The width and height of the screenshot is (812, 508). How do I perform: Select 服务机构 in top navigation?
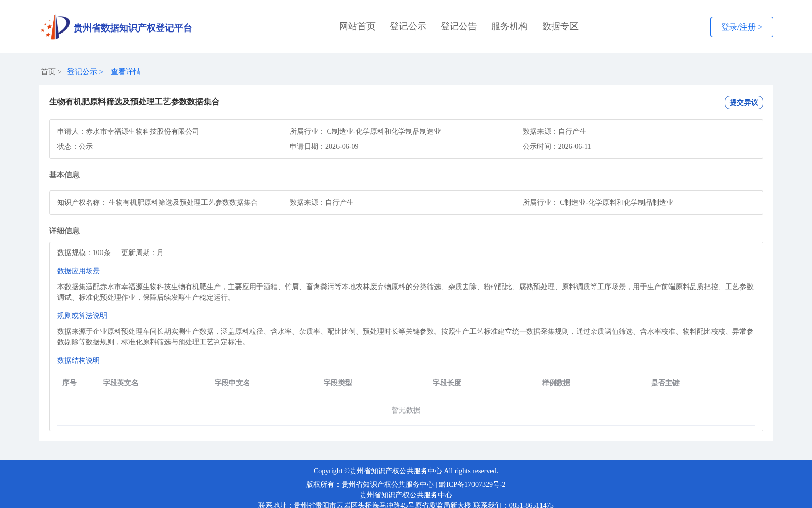[x=510, y=26]
